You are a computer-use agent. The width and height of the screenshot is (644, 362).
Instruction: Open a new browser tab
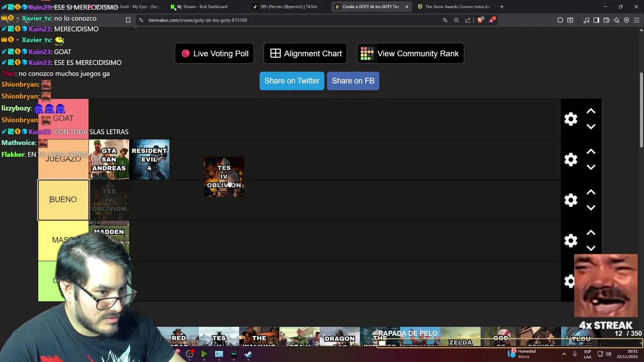pos(502,7)
